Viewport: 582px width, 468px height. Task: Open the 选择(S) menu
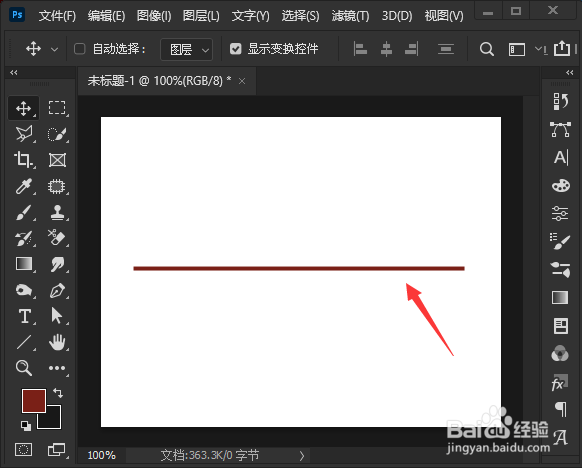click(300, 16)
